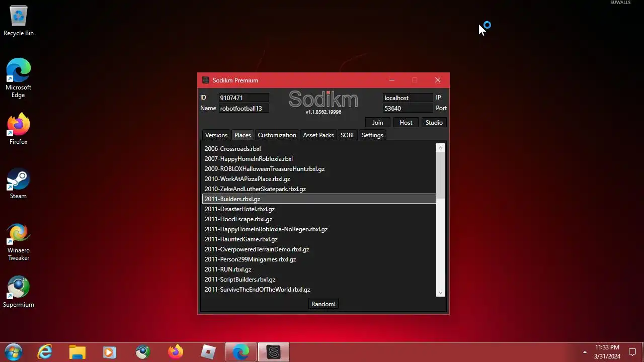Click the Sodikm taskbar icon
The width and height of the screenshot is (644, 362).
(274, 352)
